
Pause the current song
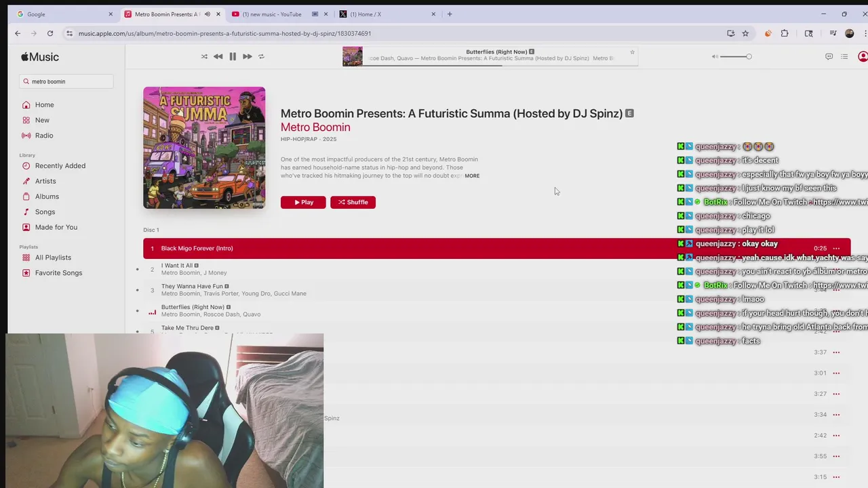[x=233, y=56]
